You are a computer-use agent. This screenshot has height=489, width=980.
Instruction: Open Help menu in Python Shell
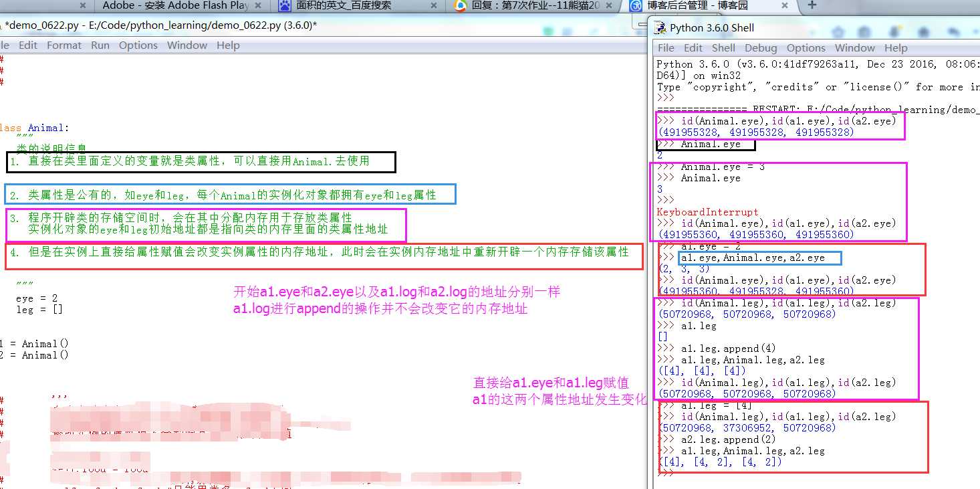click(896, 48)
